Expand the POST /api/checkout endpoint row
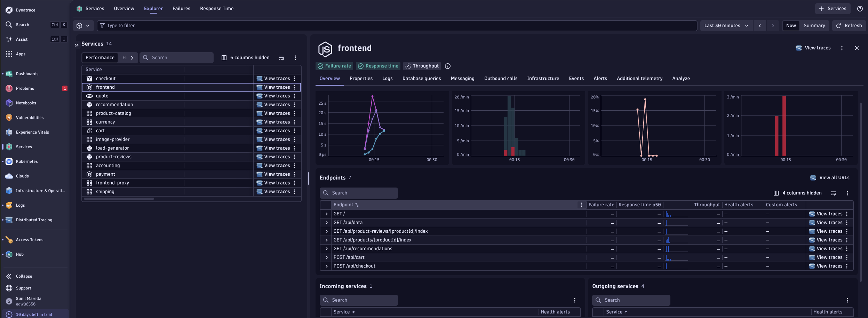Screen dimensions: 868x318 point(326,266)
